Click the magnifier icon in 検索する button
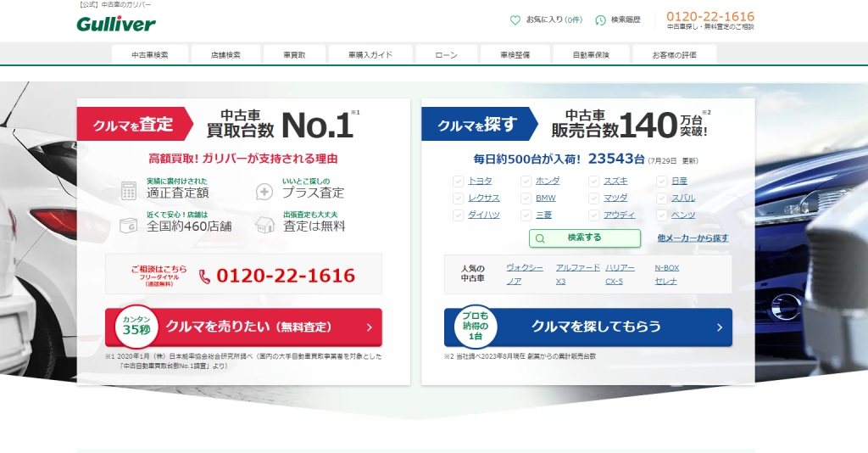This screenshot has height=453, width=868. (x=540, y=238)
